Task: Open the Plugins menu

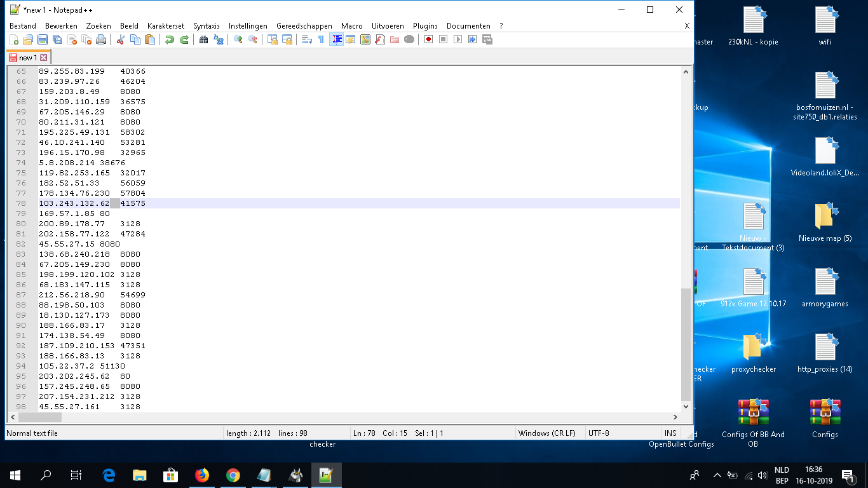Action: (425, 26)
